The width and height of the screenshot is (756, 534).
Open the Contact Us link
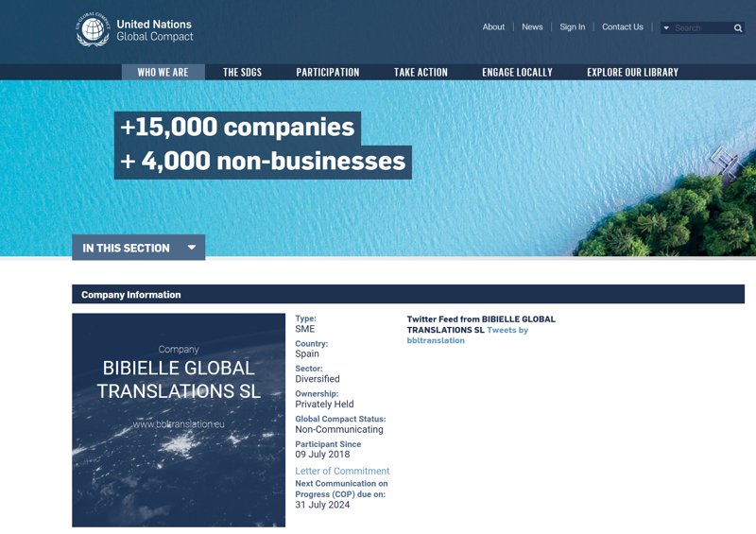(622, 27)
